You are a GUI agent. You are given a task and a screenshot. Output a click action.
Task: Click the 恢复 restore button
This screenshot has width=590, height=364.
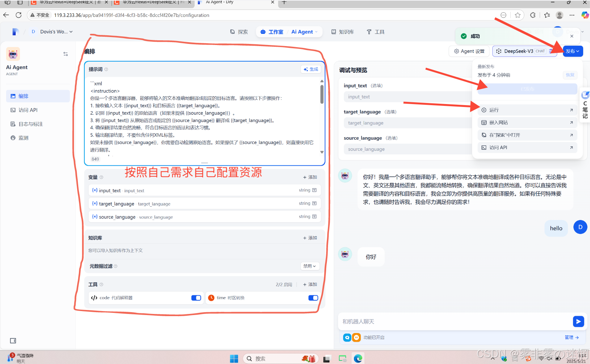tap(570, 75)
